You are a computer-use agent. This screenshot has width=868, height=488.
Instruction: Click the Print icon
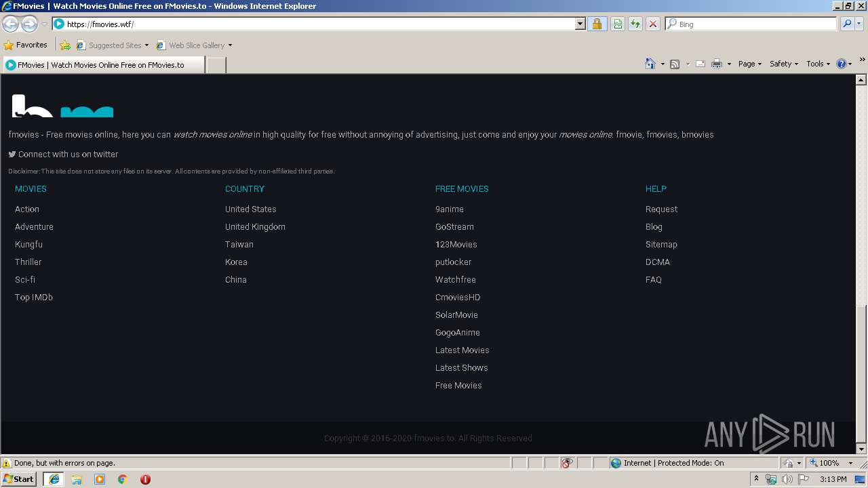(x=717, y=64)
